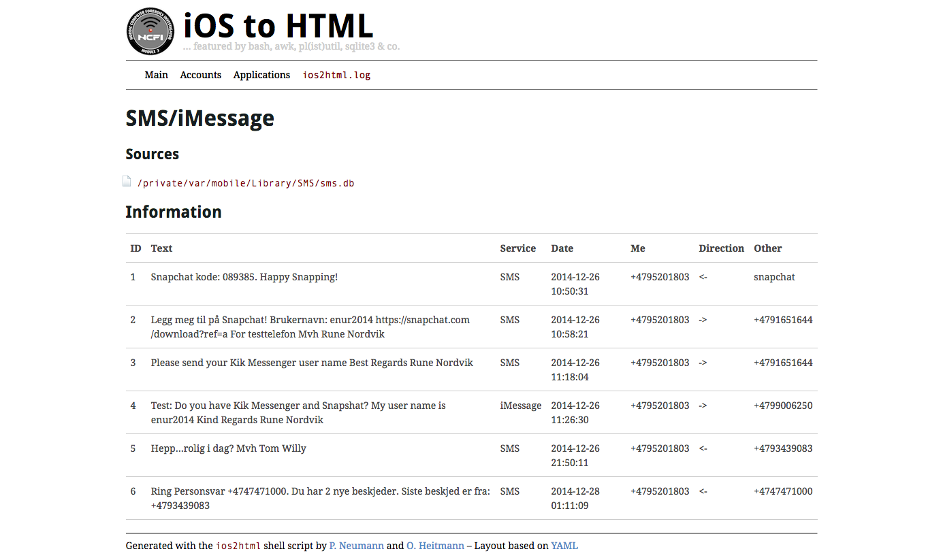Click the Direction column header
943x560 pixels.
[722, 248]
